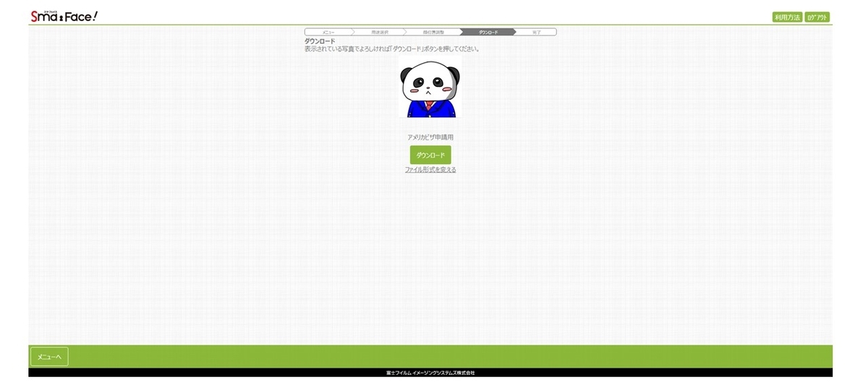Image resolution: width=868 pixels, height=385 pixels.
Task: Open the ファイル形式を変える link
Action: pos(430,170)
